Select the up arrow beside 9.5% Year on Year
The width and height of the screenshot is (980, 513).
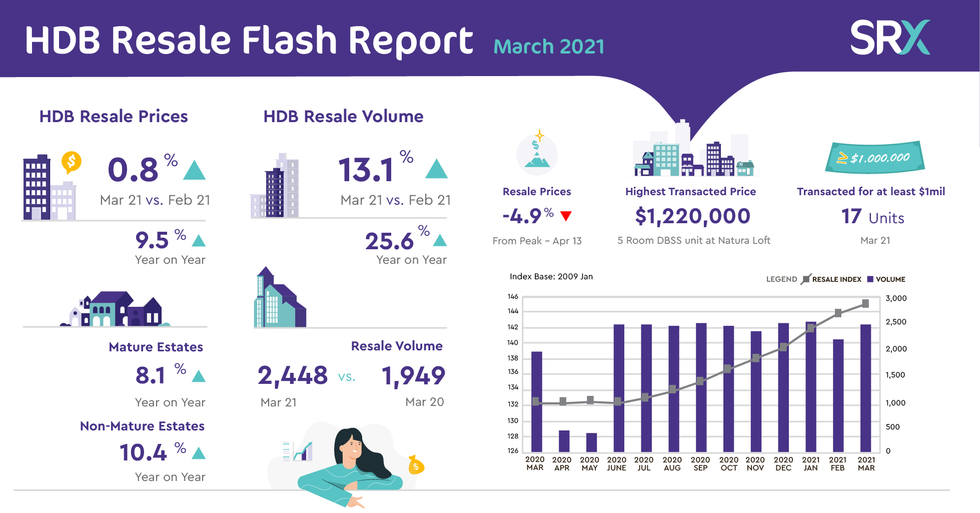pos(199,240)
